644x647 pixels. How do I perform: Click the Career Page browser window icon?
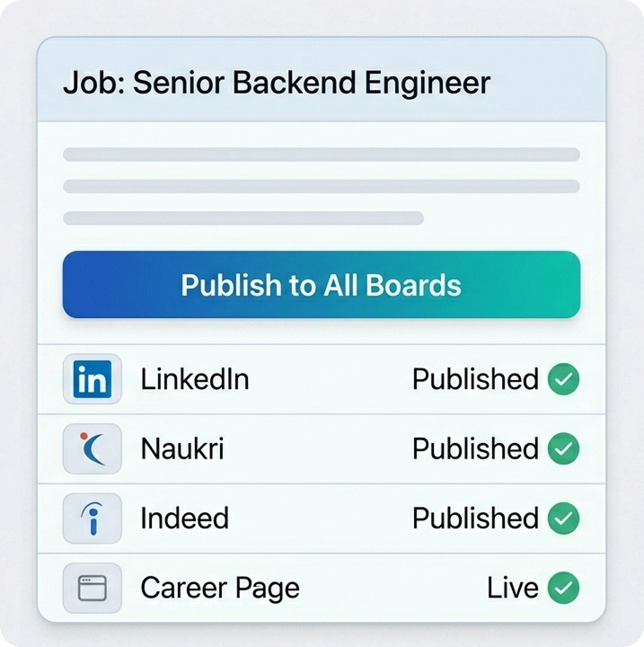pos(93,589)
